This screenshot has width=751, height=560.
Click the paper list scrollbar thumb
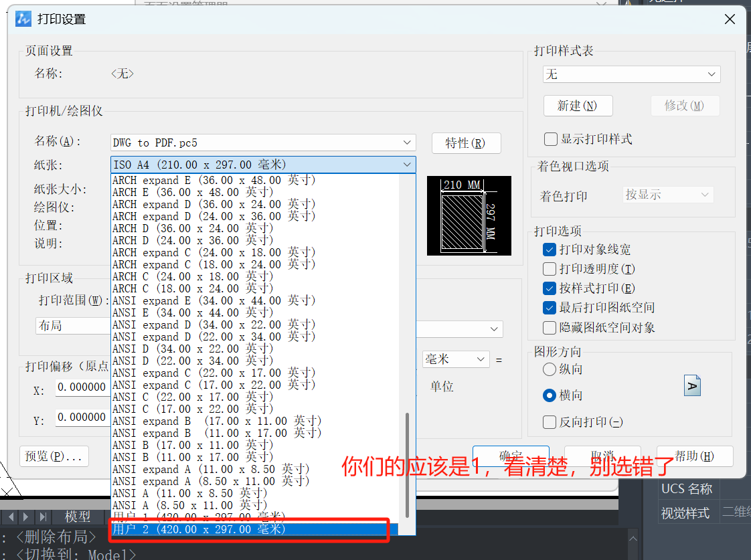coord(407,462)
